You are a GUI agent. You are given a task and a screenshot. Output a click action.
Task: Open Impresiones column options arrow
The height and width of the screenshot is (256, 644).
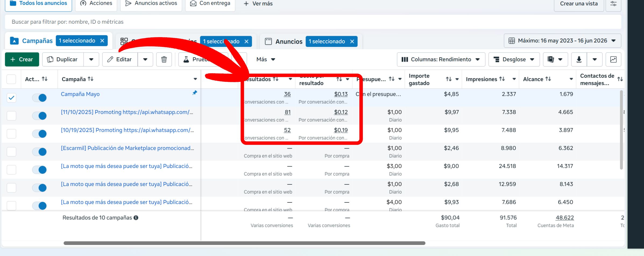tap(514, 79)
